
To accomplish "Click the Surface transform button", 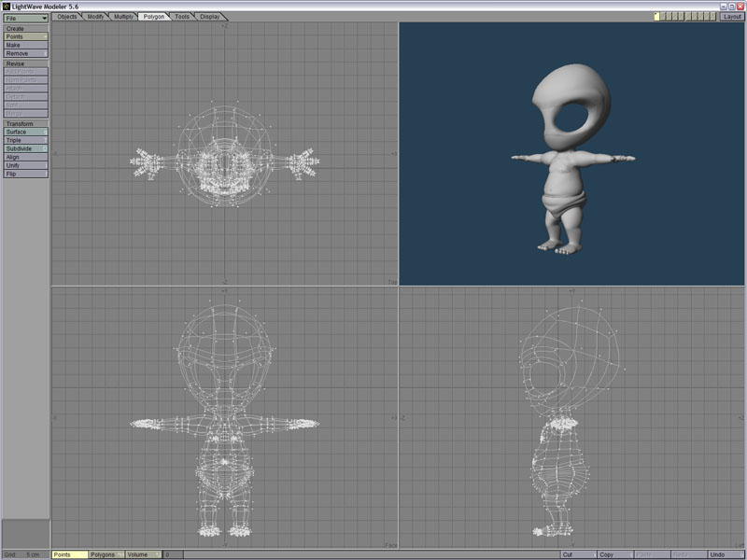I will click(25, 132).
